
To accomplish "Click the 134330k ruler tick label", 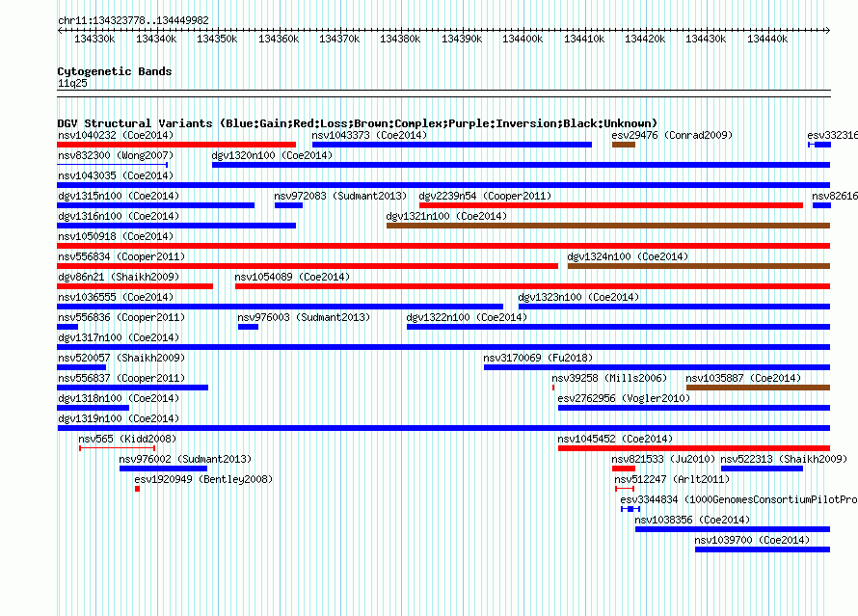I will tap(94, 39).
